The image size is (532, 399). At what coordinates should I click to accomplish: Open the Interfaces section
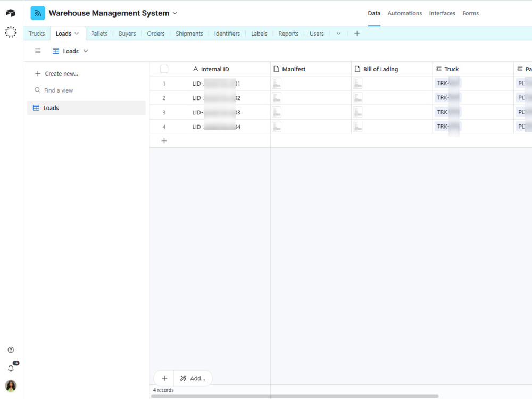[x=442, y=13]
